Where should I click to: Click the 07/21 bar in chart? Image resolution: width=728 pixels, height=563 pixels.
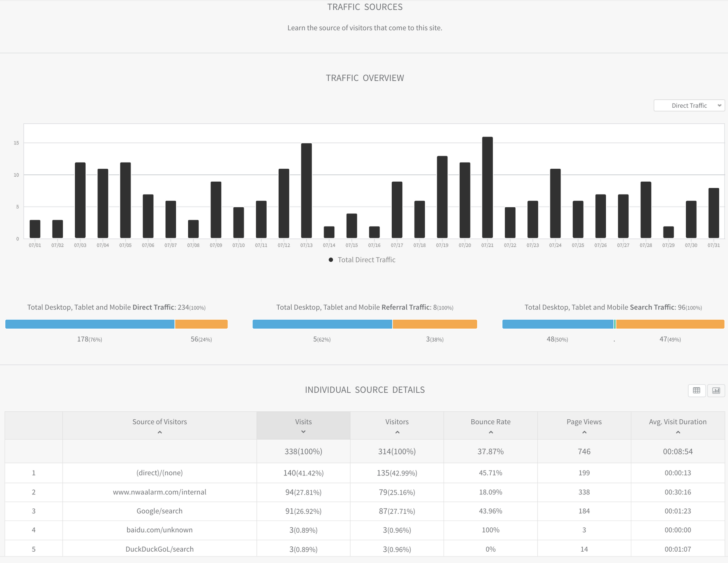(x=487, y=188)
